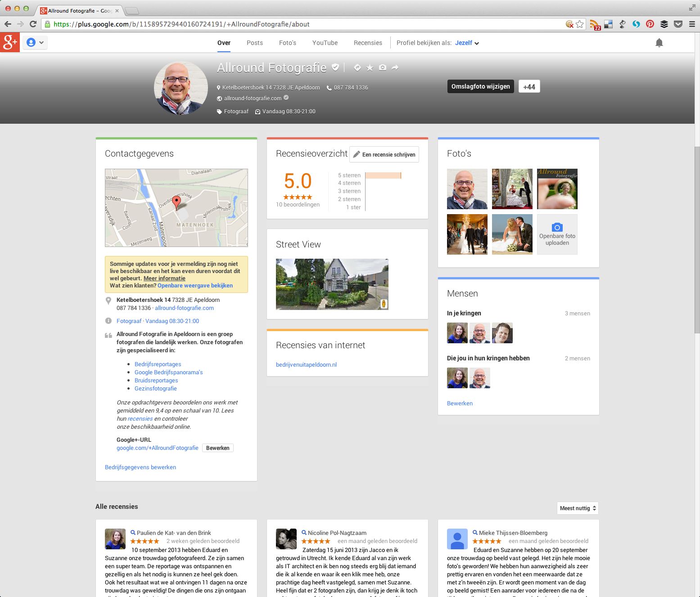Expand the Meest nuttig sort dropdown

(578, 508)
